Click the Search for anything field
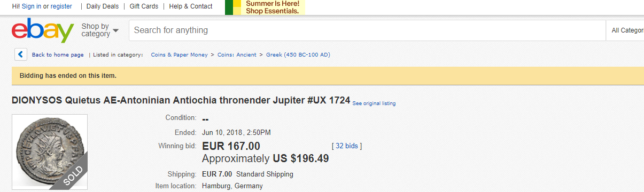This screenshot has height=192, width=644. click(x=367, y=30)
